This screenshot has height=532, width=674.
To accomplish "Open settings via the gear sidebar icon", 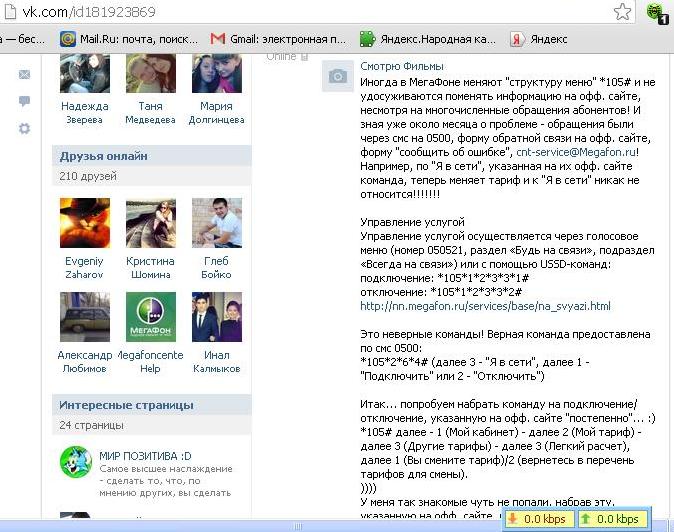I will 25,128.
